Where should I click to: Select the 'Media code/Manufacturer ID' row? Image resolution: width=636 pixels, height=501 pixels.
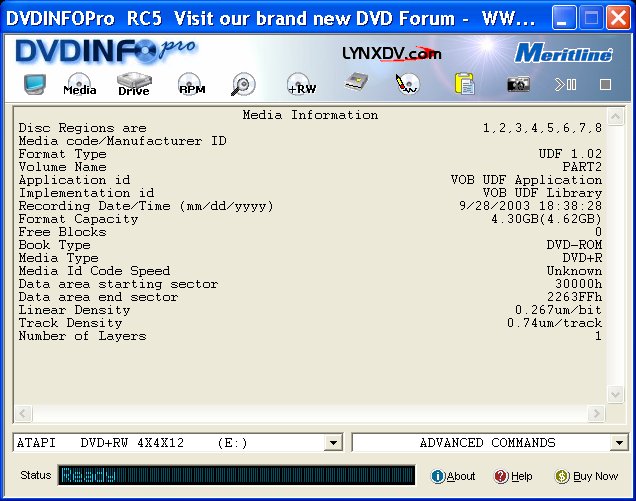pyautogui.click(x=310, y=141)
